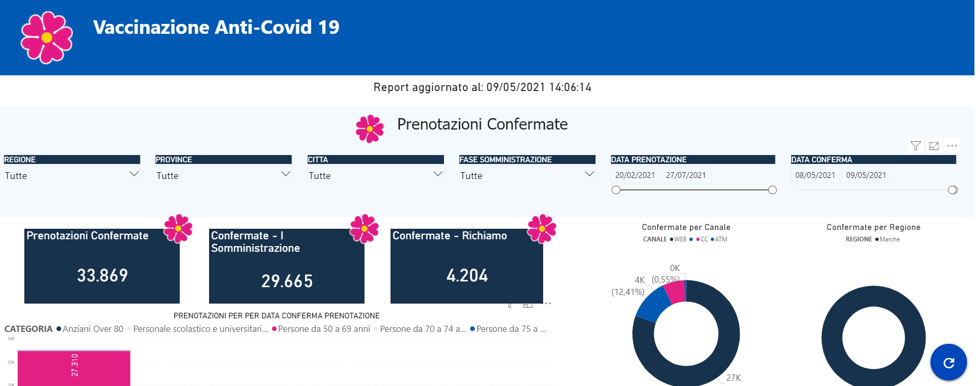Screen dimensions: 980x386
Task: Edit Data Prenotazione start date 20/02/2021
Action: click(x=635, y=175)
